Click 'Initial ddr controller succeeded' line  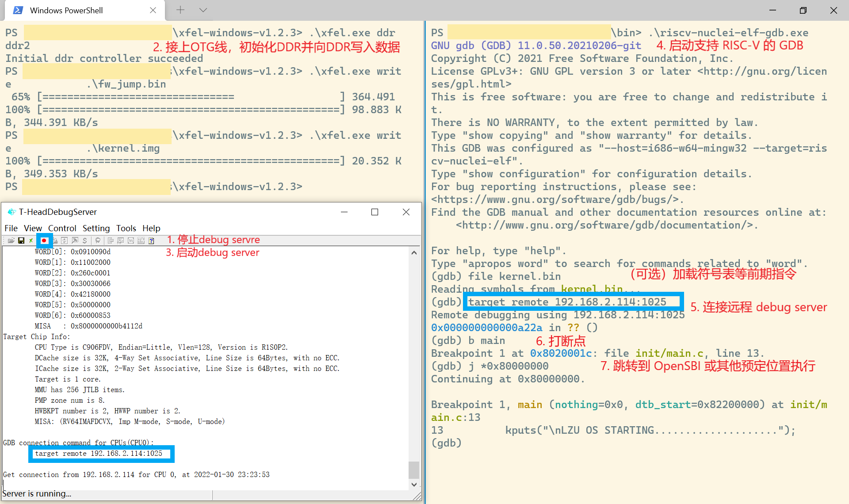pyautogui.click(x=104, y=58)
